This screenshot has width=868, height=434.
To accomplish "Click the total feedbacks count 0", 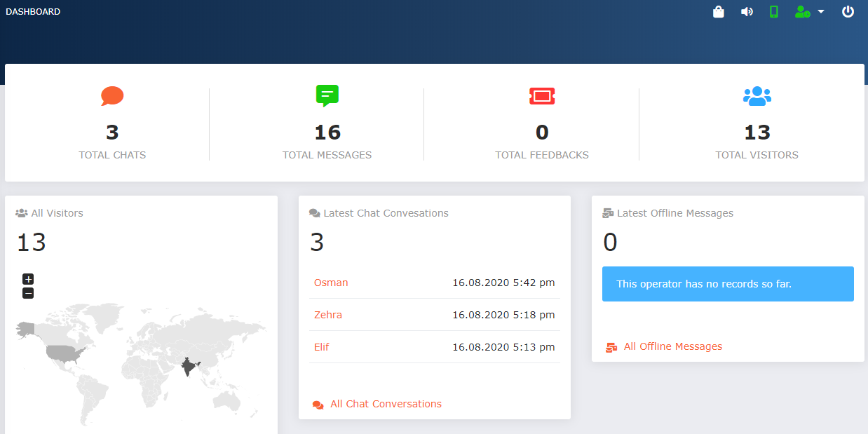I will click(x=542, y=133).
